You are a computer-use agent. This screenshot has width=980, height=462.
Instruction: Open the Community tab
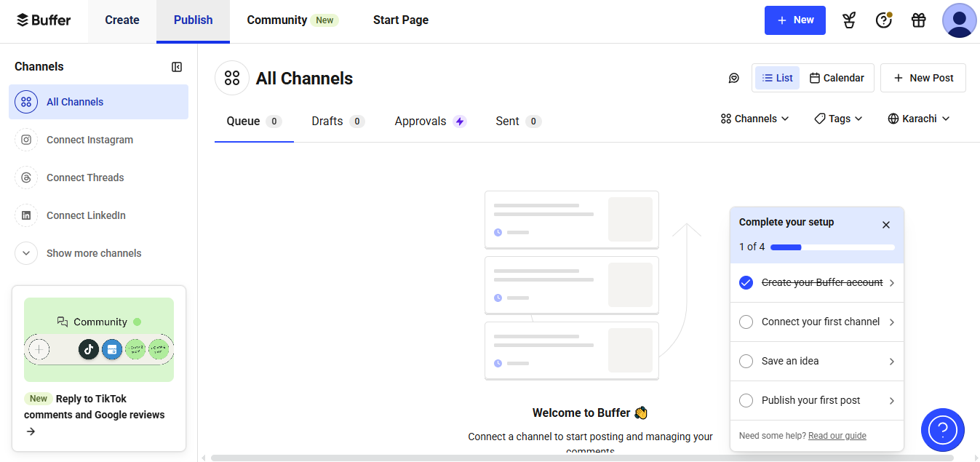click(x=292, y=20)
